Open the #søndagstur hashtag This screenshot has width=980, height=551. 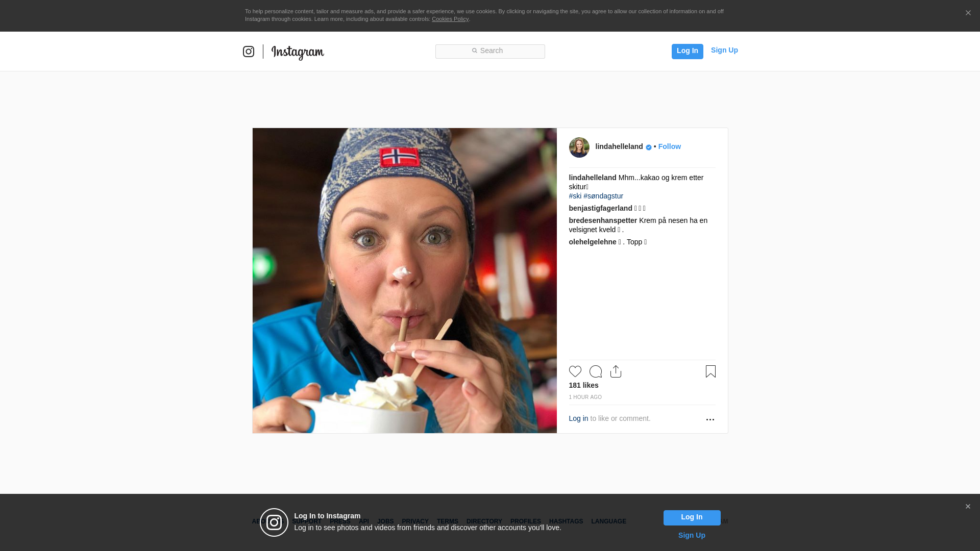coord(603,196)
